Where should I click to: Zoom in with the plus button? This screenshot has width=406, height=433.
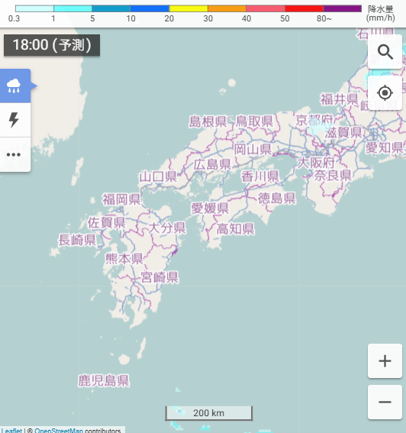pyautogui.click(x=385, y=361)
